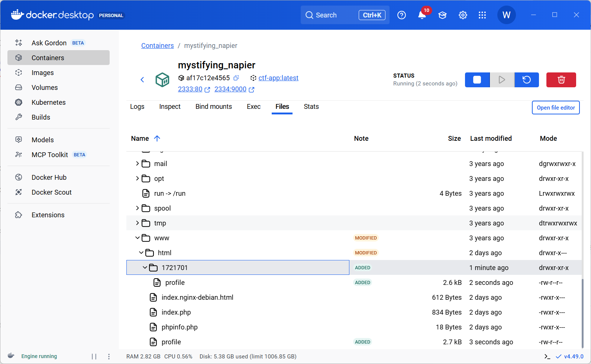The height and width of the screenshot is (364, 591).
Task: Open Docker Desktop settings gear
Action: tap(463, 15)
